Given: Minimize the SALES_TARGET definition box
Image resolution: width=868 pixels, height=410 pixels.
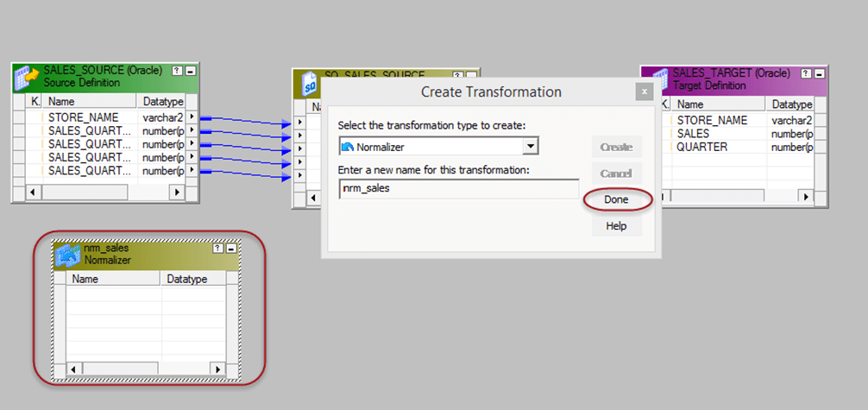Looking at the screenshot, I should click(819, 74).
